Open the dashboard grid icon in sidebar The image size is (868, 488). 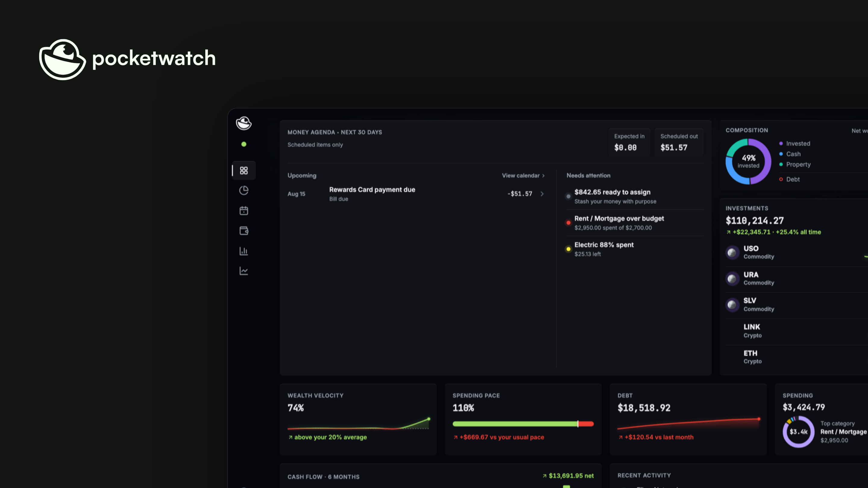tap(244, 170)
